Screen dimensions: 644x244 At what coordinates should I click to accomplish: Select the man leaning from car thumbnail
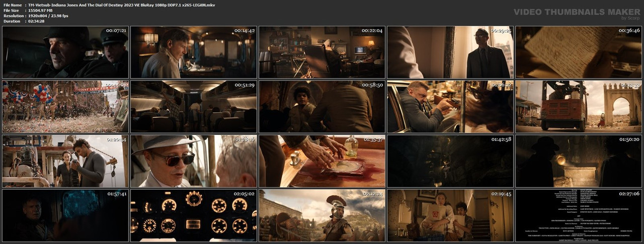(x=450, y=107)
